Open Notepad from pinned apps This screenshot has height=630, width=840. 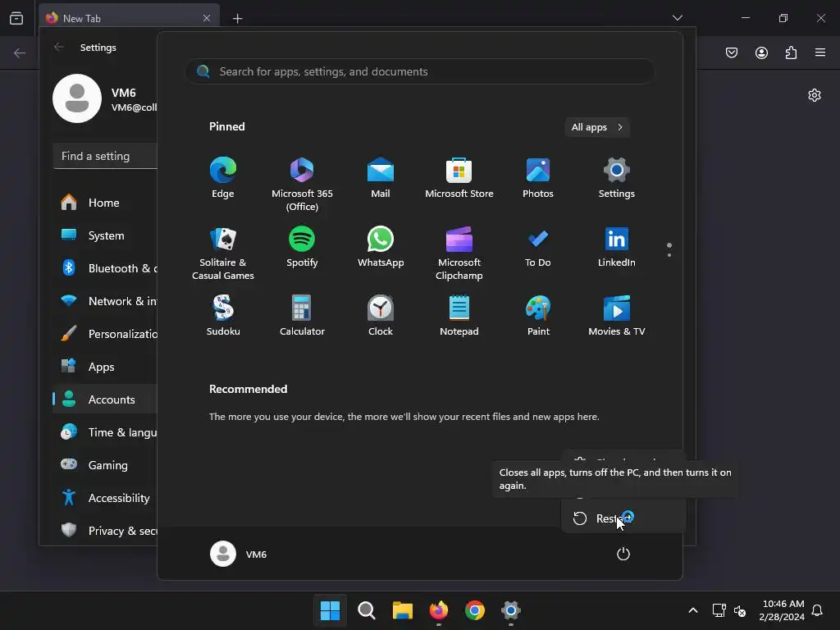coord(459,316)
